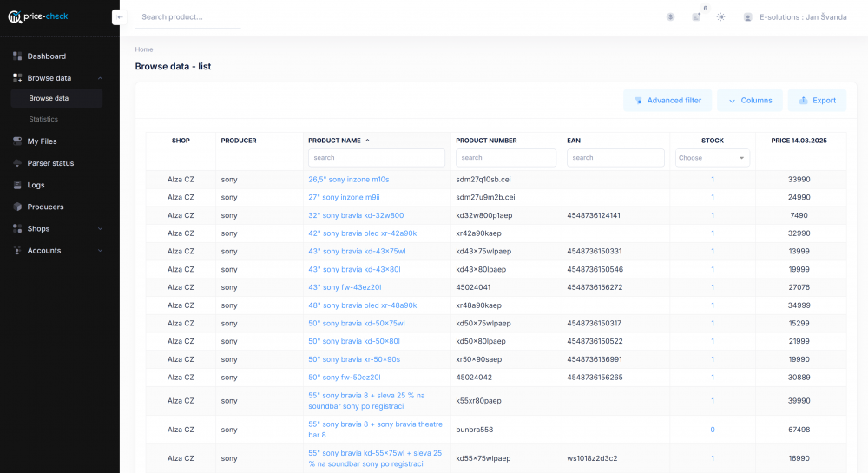Sort by the EAN column header
The width and height of the screenshot is (868, 473).
(x=574, y=141)
